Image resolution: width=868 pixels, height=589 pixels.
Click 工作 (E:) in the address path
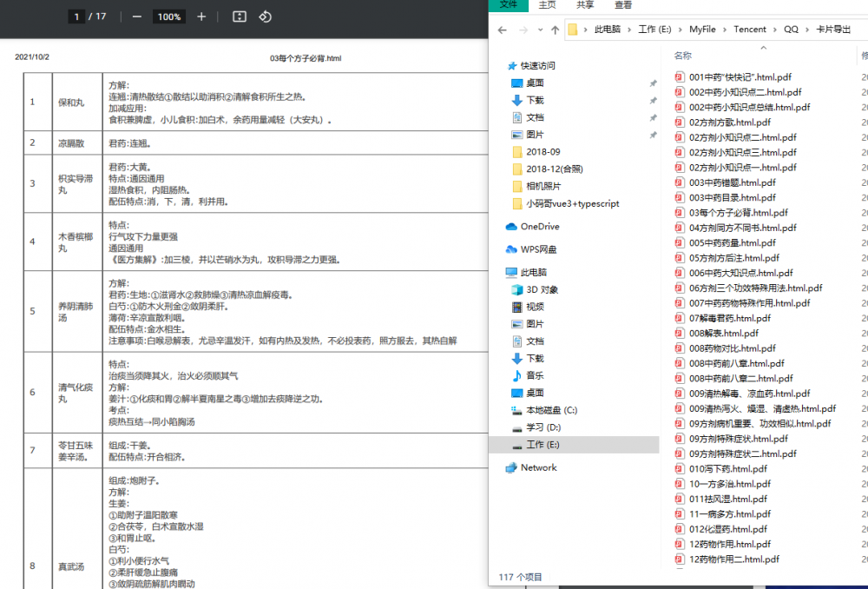pos(654,30)
